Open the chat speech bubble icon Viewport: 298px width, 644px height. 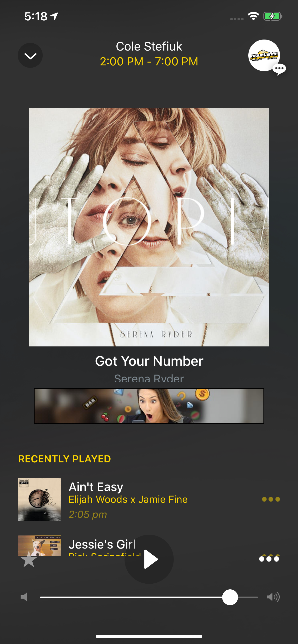pos(279,69)
